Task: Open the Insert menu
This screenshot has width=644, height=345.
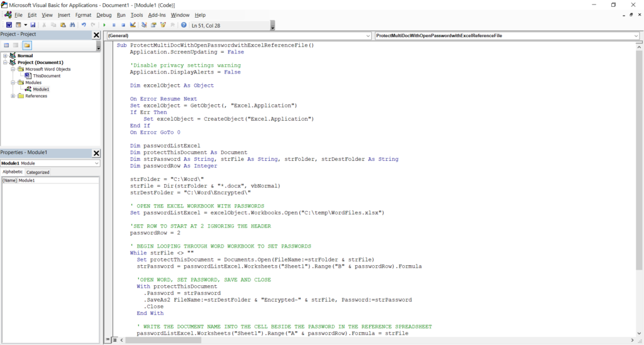Action: click(x=64, y=15)
